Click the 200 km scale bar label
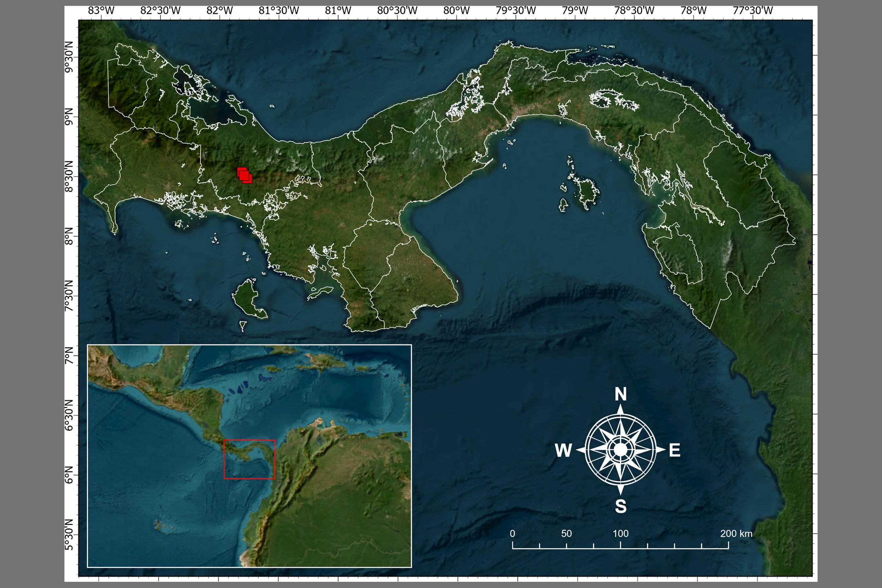The image size is (882, 588). pos(736,534)
